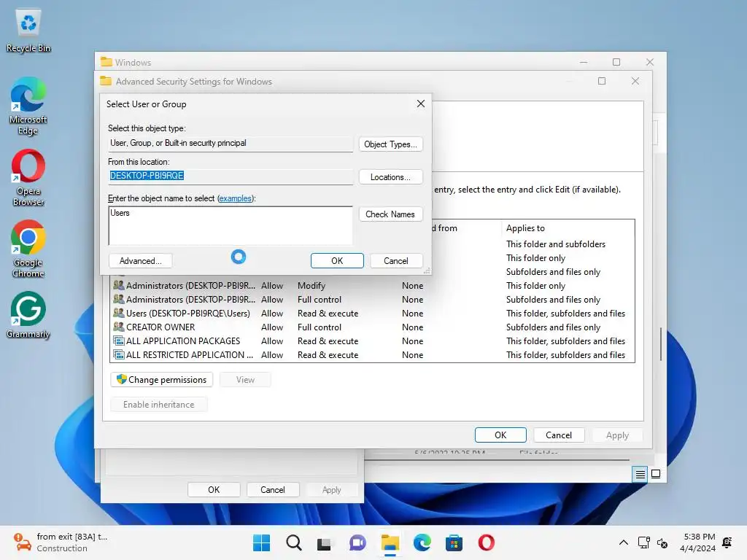Open Chat app on taskbar
The height and width of the screenshot is (560, 747).
click(357, 542)
